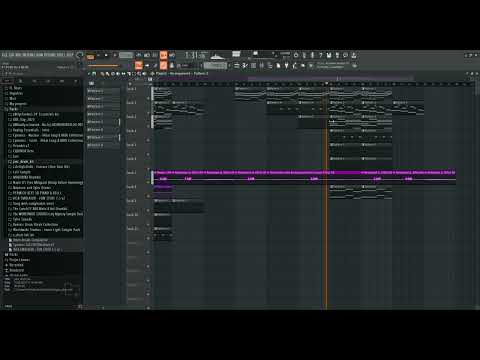Viewport: 480px width, 360px height.
Task: Click the 1:31 song time display
Action: (x=195, y=55)
